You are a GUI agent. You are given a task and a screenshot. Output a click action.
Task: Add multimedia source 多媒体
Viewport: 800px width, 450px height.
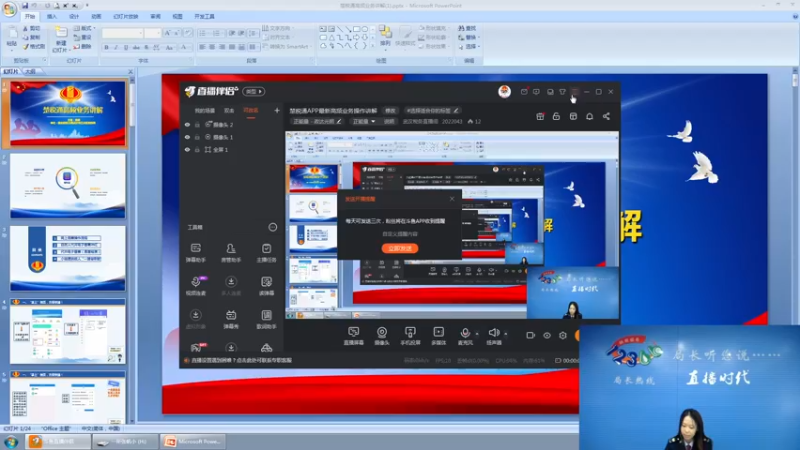click(438, 336)
